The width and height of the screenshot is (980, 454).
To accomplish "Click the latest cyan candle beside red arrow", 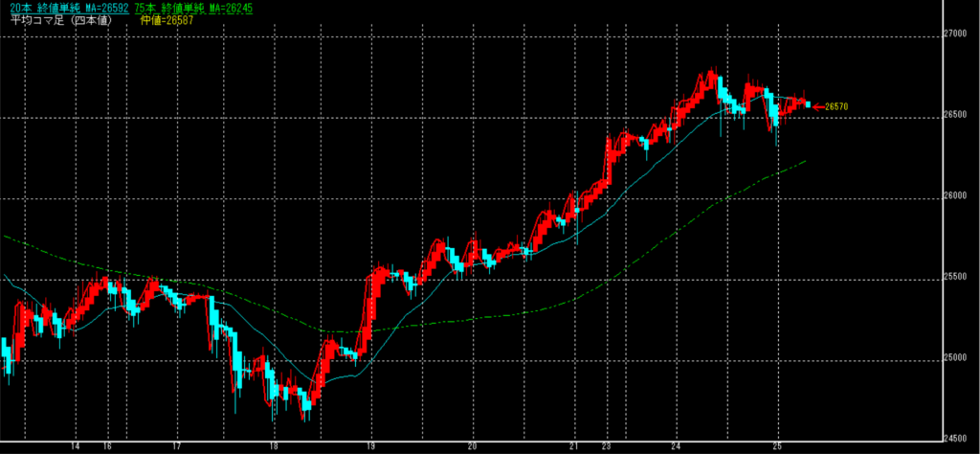I will coord(808,103).
